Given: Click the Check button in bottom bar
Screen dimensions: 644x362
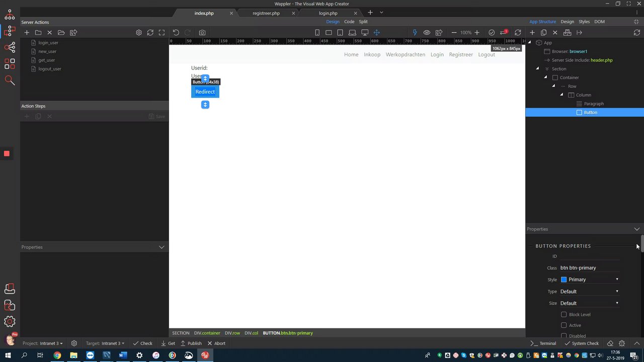Looking at the screenshot, I should click(142, 343).
